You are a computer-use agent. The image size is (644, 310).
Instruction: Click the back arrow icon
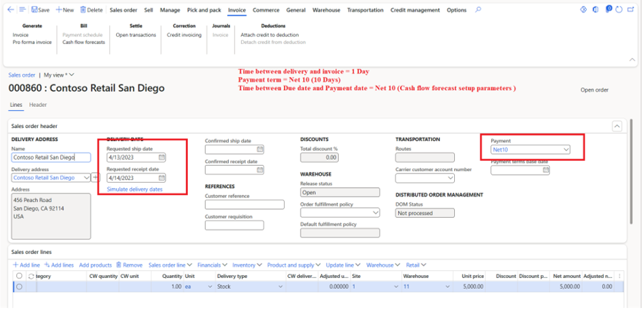click(11, 10)
